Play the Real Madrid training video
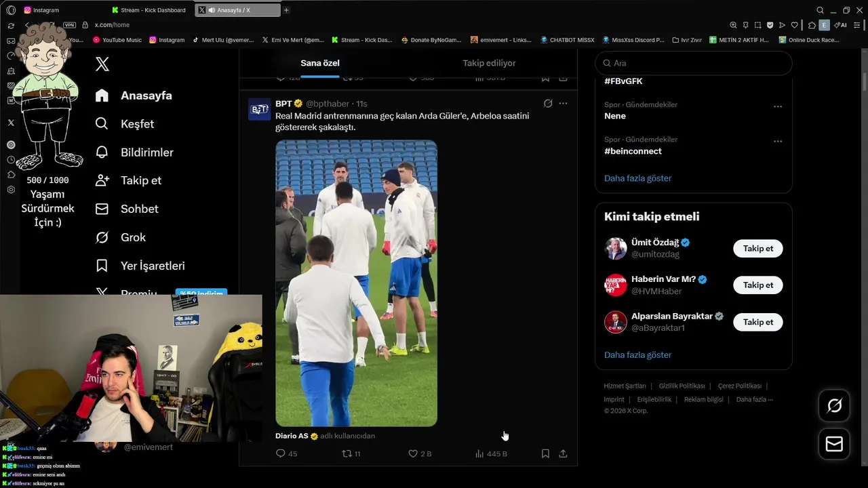The height and width of the screenshot is (488, 868). [356, 283]
